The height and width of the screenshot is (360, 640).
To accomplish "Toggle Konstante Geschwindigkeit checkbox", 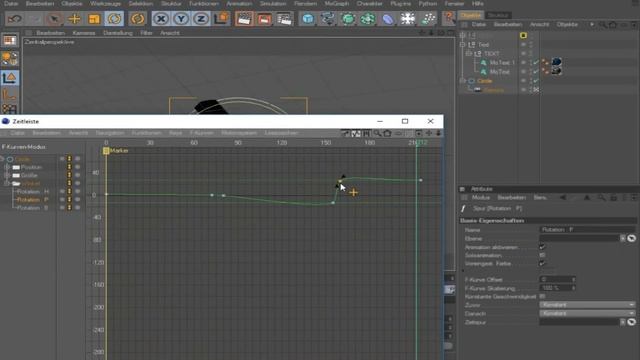I will point(542,296).
